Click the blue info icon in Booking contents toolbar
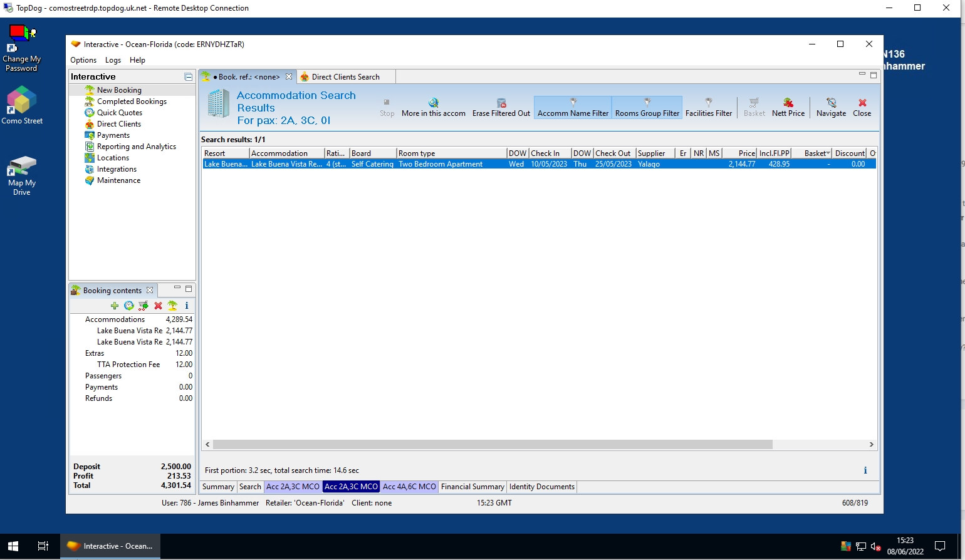965x560 pixels. pos(187,306)
